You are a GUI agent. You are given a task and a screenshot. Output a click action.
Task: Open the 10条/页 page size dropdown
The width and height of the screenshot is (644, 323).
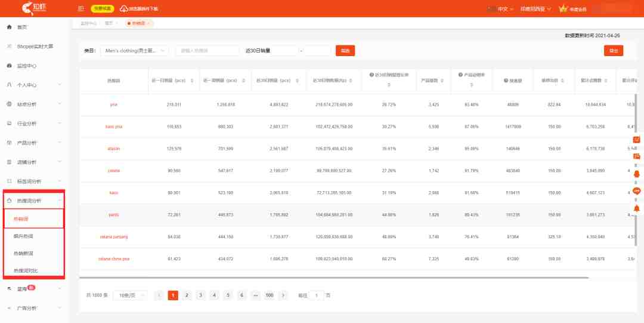pyautogui.click(x=130, y=296)
